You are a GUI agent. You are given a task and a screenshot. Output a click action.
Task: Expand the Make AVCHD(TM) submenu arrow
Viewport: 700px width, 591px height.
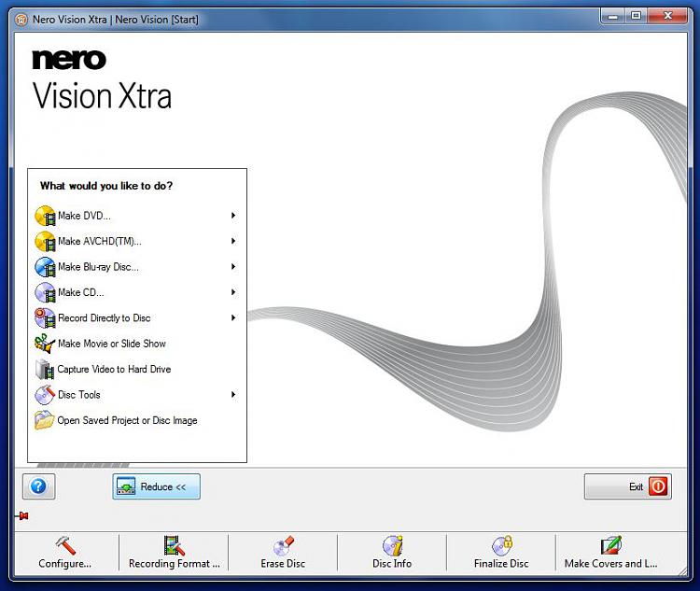[x=233, y=241]
